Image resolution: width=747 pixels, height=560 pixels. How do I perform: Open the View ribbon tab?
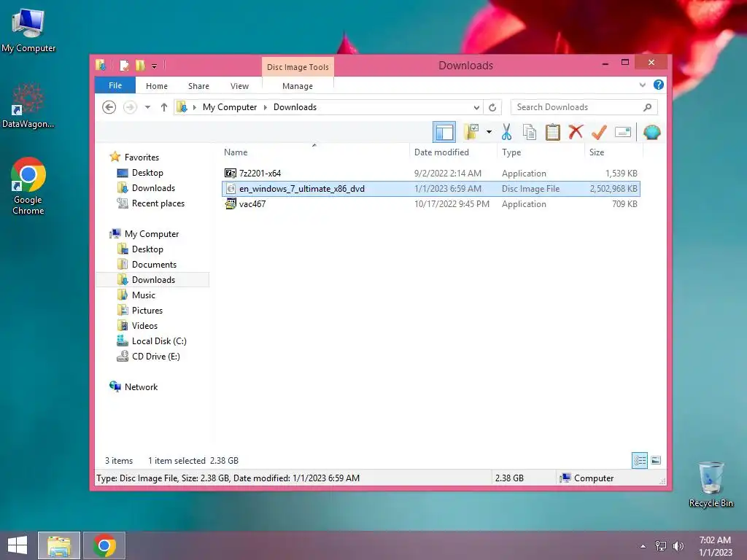pyautogui.click(x=239, y=86)
